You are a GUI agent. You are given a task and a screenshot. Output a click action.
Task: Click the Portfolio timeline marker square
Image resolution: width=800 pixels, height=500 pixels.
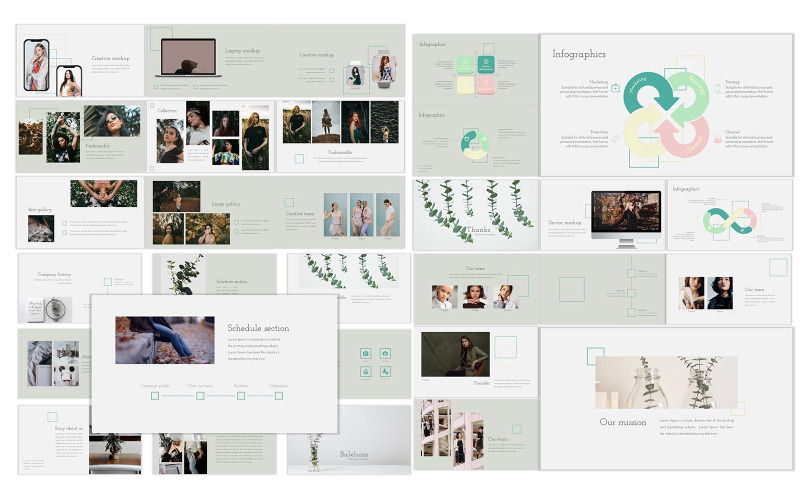(241, 396)
